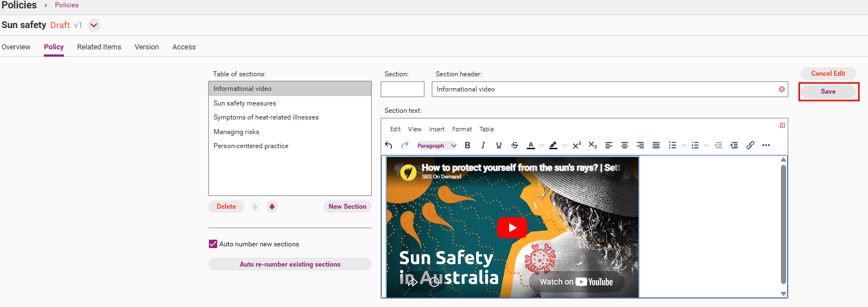Screen dimensions: 868x307
Task: Select the Person-centered practice section
Action: click(290, 146)
